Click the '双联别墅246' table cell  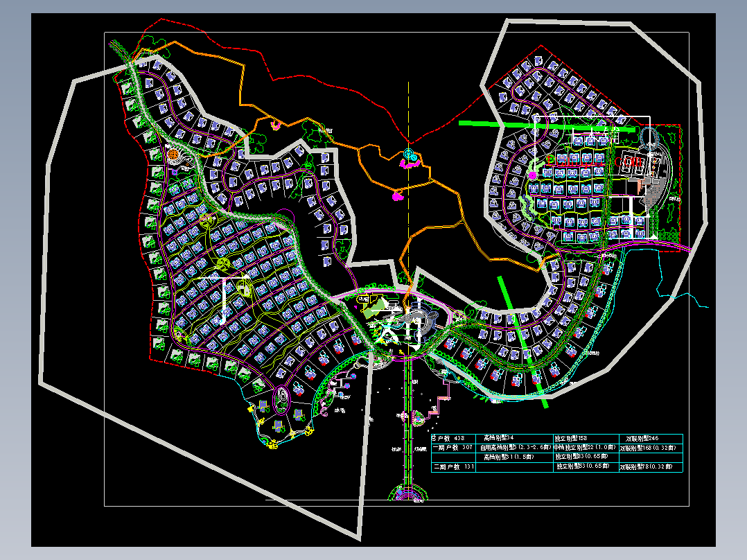(x=651, y=439)
